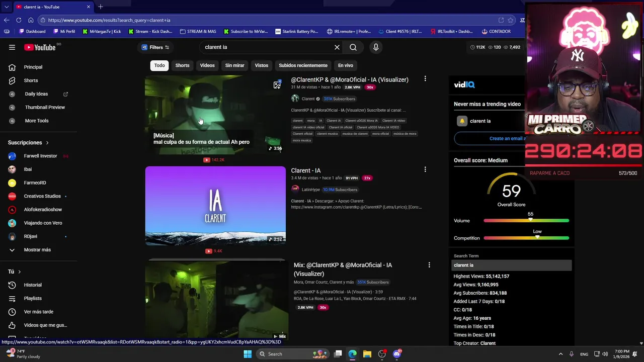Open Playlists in the sidebar
The height and width of the screenshot is (362, 644).
click(33, 298)
